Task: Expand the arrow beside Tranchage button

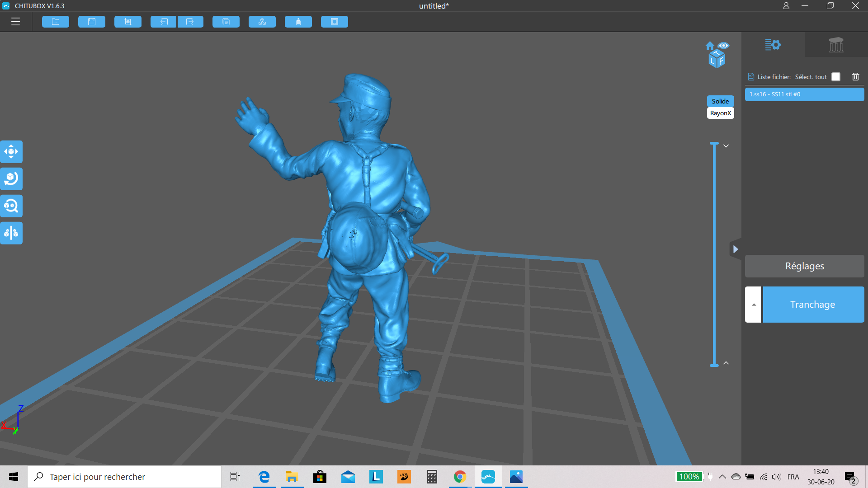Action: click(753, 305)
